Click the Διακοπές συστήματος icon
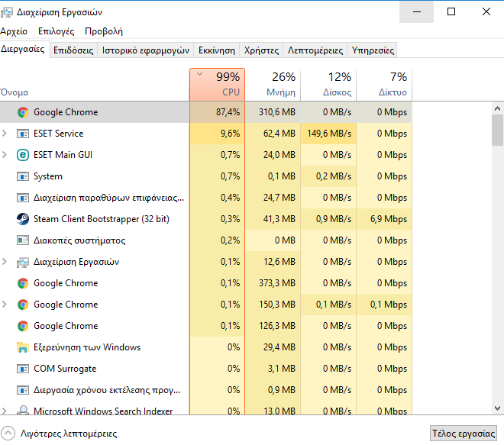This screenshot has width=504, height=445. point(23,240)
